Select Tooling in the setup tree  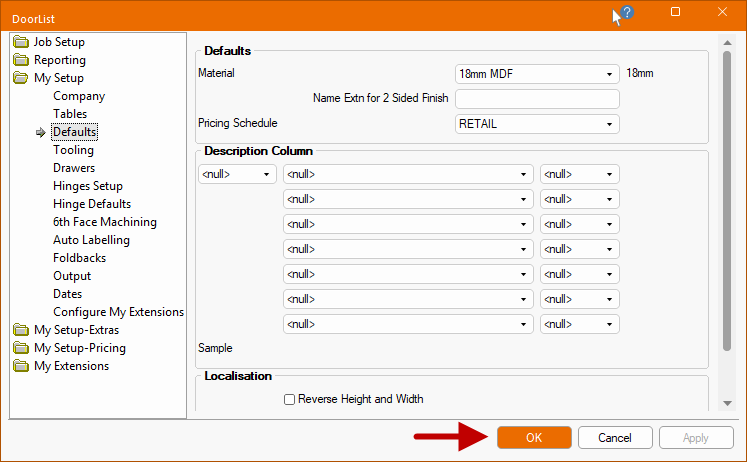[x=73, y=150]
